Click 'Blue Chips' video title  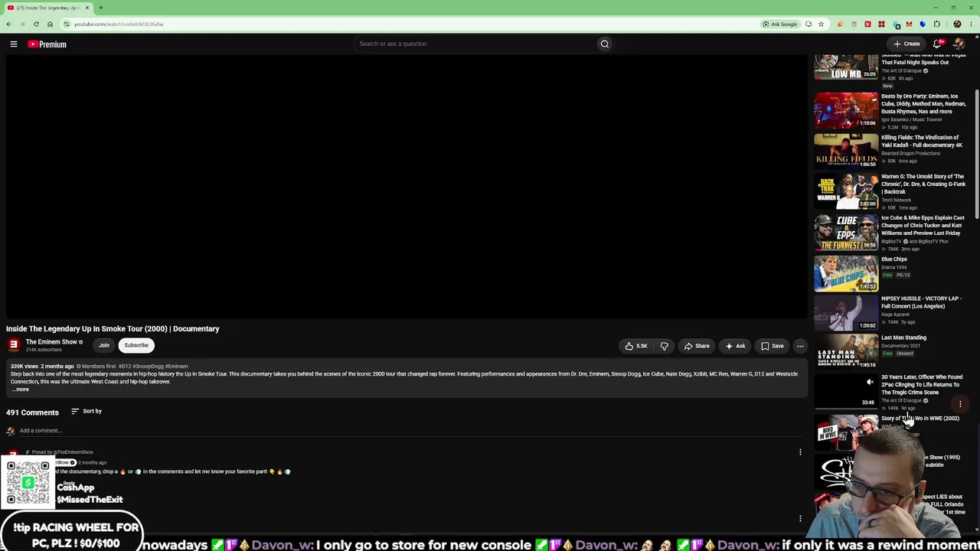coord(894,259)
